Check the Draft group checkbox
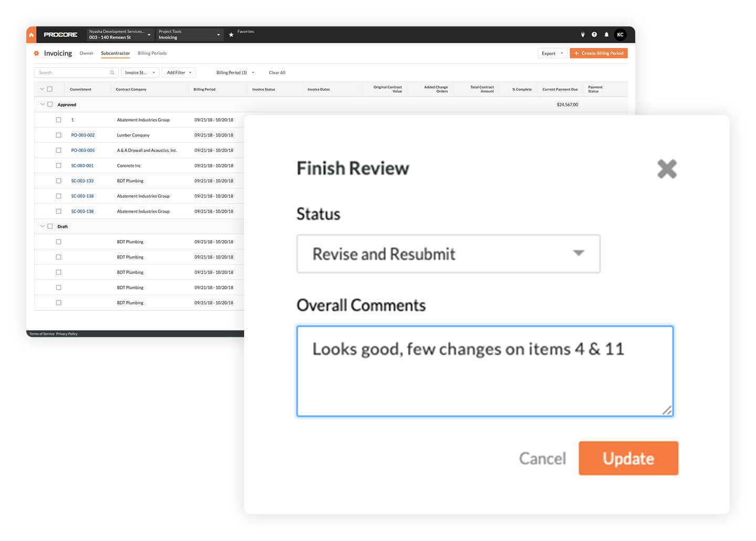Screen dimensions: 756x541 (50, 226)
